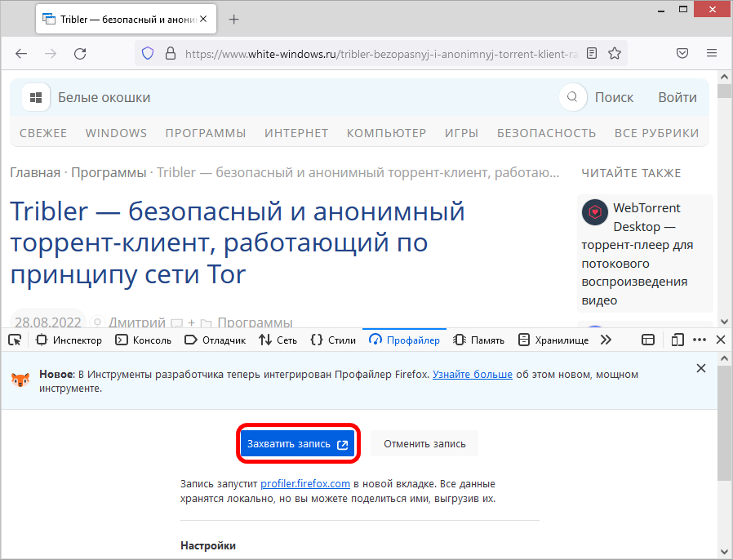Open devtools three-dot options menu
Viewport: 733px width, 560px height.
coord(700,340)
